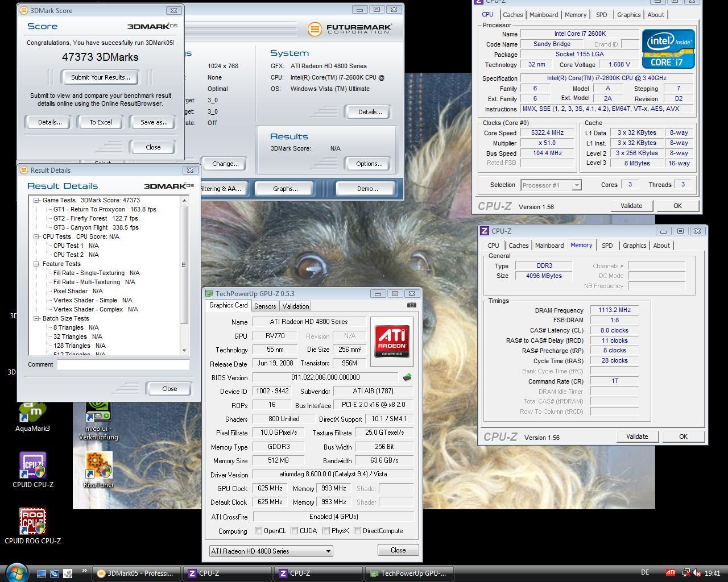Click Result Details scrollbar up arrow

[x=184, y=201]
